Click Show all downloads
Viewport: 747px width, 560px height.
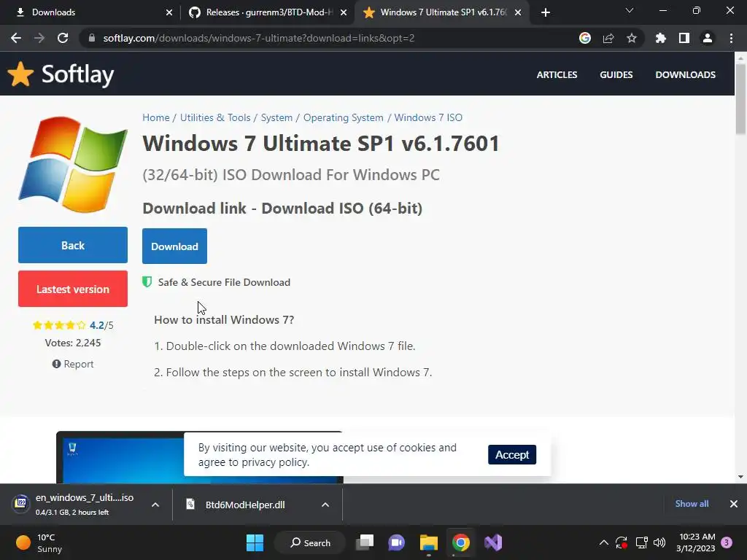692,504
